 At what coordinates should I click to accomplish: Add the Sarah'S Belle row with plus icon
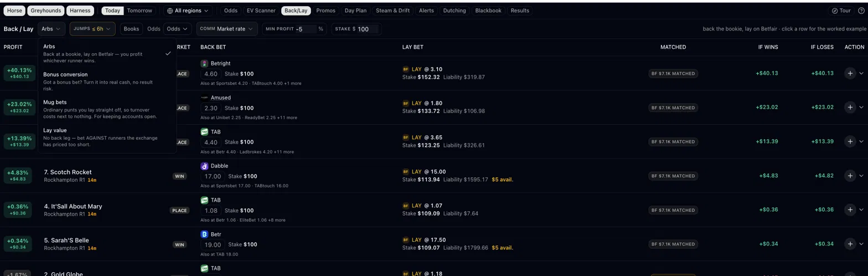click(850, 244)
